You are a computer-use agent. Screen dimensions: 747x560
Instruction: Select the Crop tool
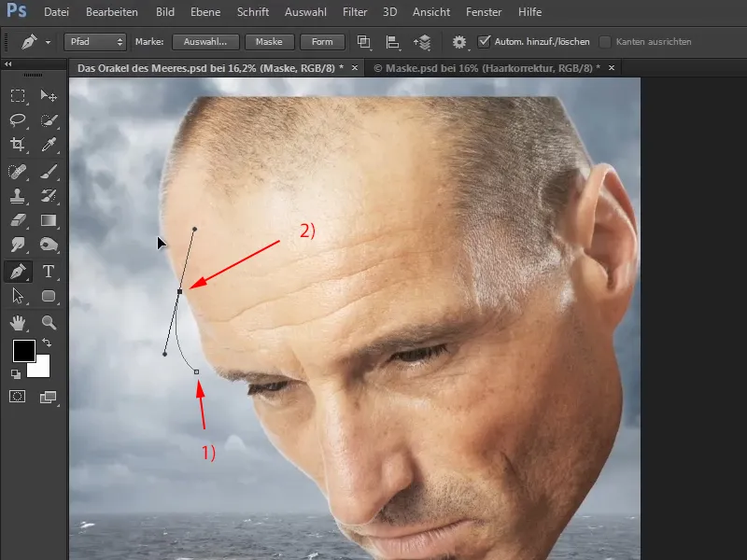pos(18,145)
